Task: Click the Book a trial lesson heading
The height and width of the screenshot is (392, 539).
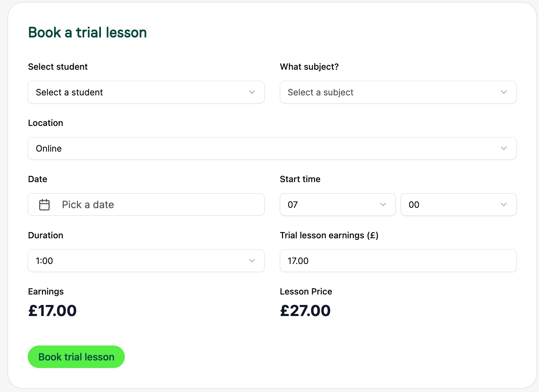Action: (x=87, y=33)
